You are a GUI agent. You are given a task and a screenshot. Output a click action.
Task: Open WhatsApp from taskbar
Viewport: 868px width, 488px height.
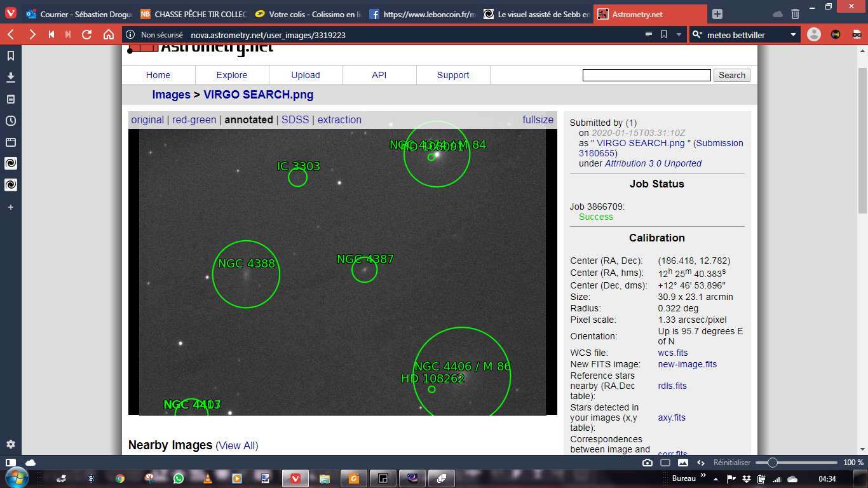point(178,478)
